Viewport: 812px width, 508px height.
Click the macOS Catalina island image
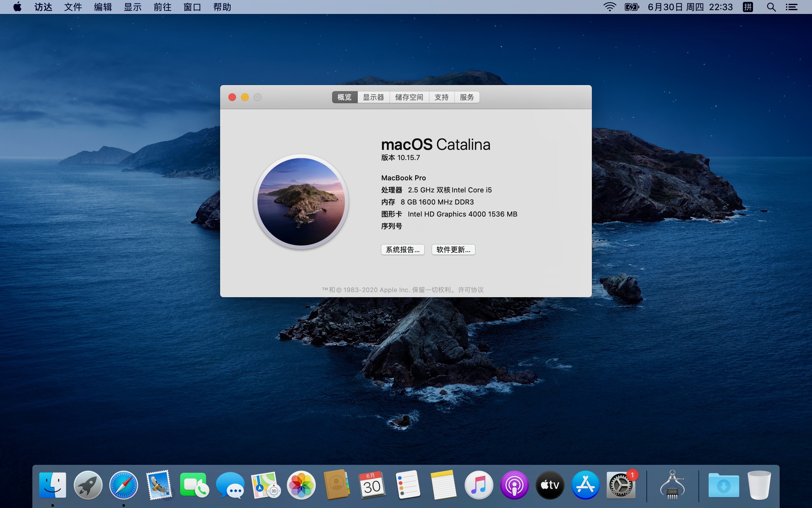tap(301, 202)
